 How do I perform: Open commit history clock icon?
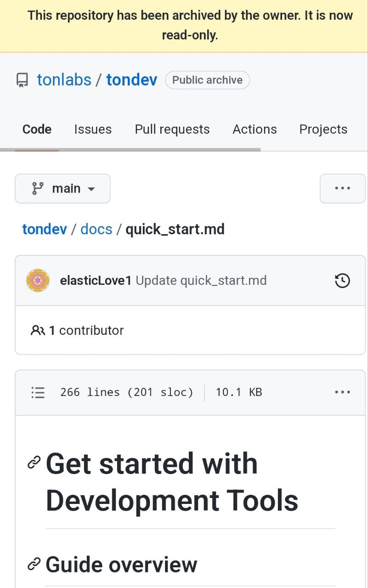tap(342, 281)
